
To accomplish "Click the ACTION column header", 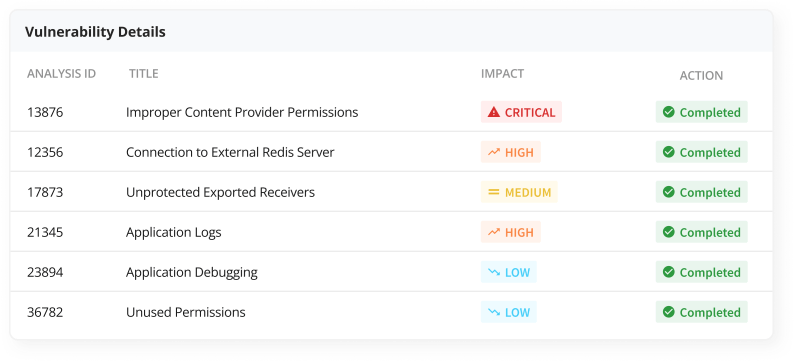I will pyautogui.click(x=701, y=76).
